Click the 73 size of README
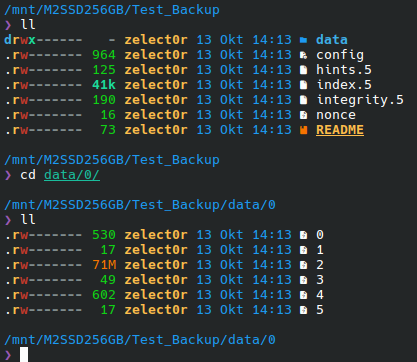417x362 pixels. click(108, 130)
